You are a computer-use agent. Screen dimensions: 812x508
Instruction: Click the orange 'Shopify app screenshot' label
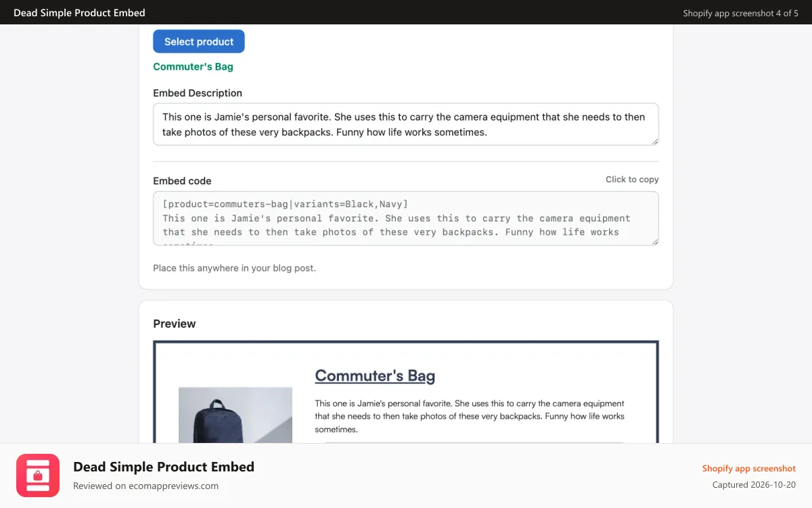pos(749,468)
